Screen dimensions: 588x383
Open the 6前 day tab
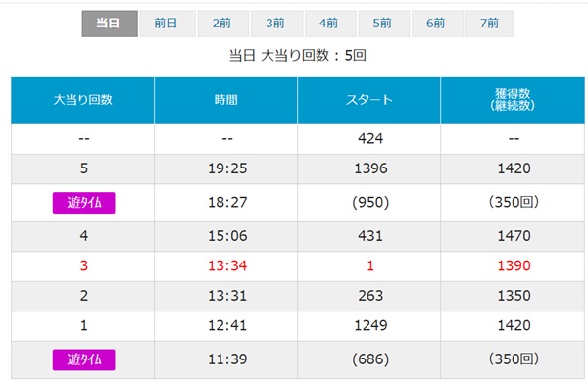[x=437, y=24]
